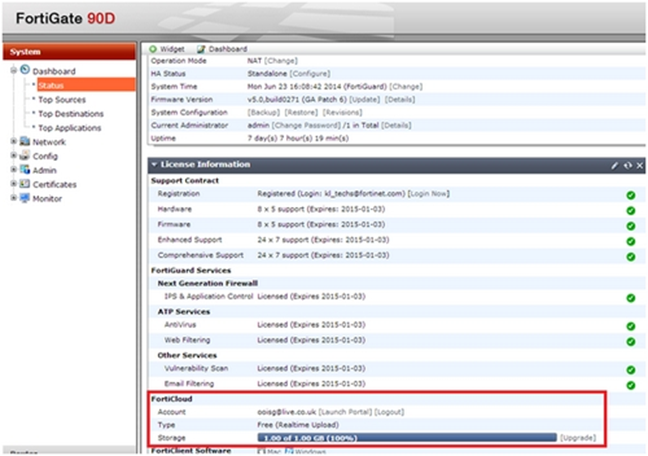Viewport: 648px width, 456px height.
Task: Click Registration green check status icon
Action: [x=631, y=195]
